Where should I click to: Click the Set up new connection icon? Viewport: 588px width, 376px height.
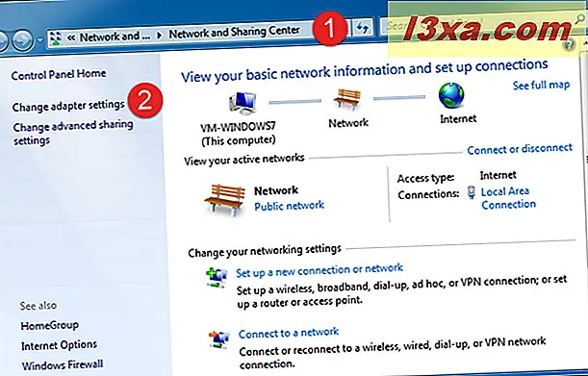tap(217, 277)
